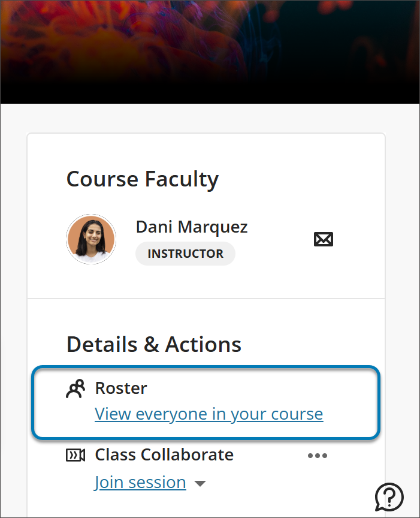The height and width of the screenshot is (518, 420).
Task: Click the Roster label text
Action: coord(121,388)
